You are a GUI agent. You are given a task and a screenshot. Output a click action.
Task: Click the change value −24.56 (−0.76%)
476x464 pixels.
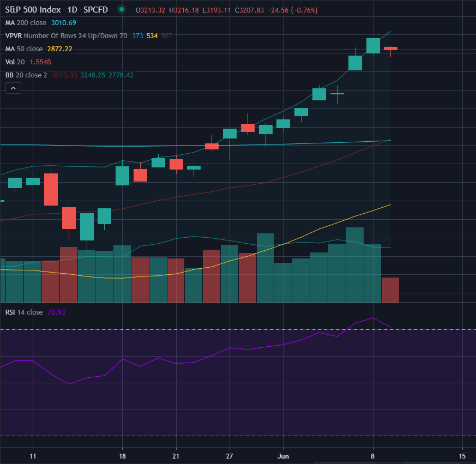(292, 10)
